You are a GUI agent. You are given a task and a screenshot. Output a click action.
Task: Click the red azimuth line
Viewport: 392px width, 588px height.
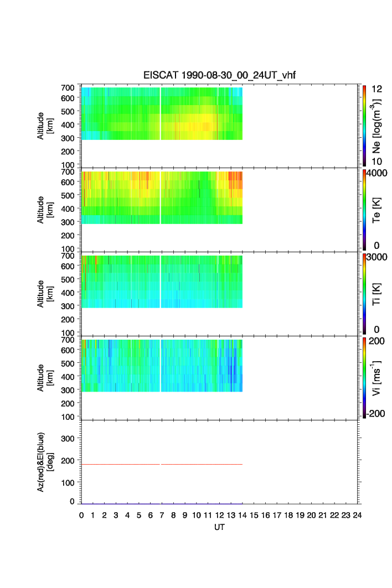pos(162,464)
